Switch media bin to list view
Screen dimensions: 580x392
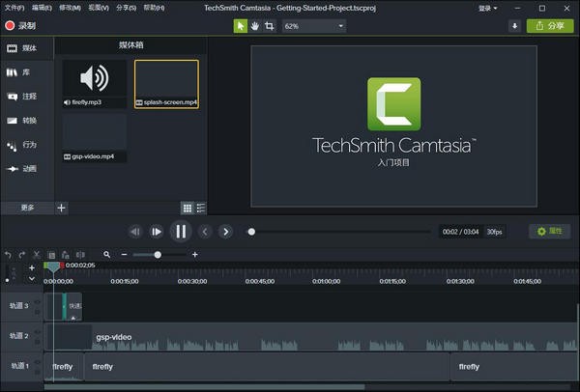(201, 208)
